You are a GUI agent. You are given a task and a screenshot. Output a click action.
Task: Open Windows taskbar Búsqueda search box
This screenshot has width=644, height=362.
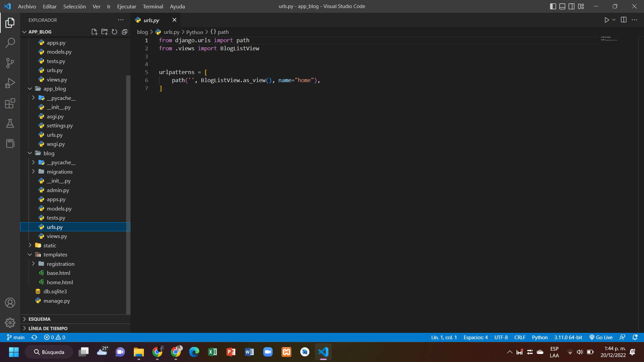coord(49,352)
